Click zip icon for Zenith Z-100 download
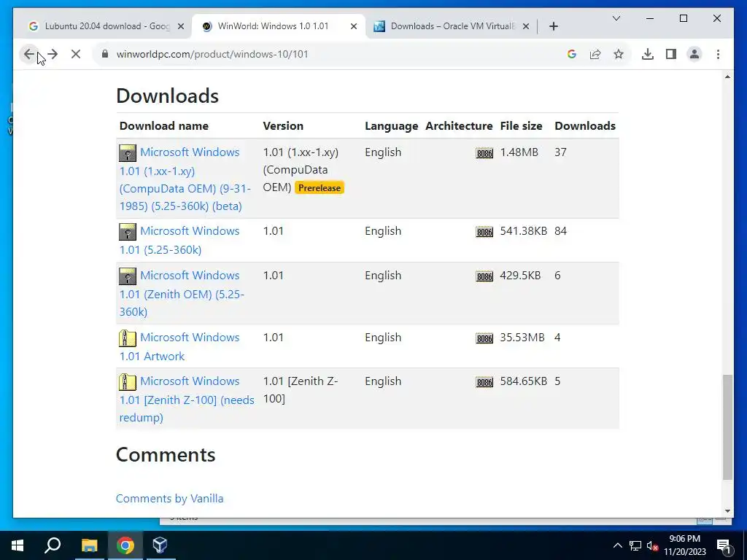The width and height of the screenshot is (747, 560). click(127, 382)
